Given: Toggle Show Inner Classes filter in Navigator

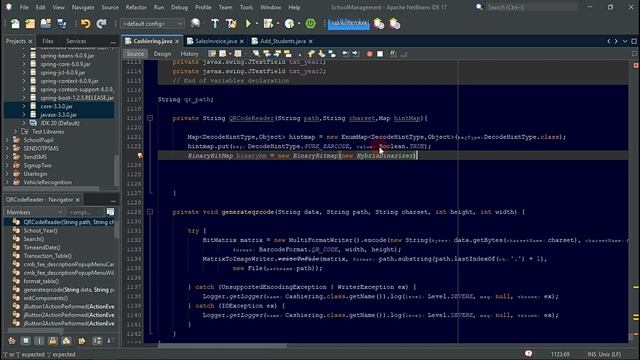Looking at the screenshot, I should coord(67,340).
